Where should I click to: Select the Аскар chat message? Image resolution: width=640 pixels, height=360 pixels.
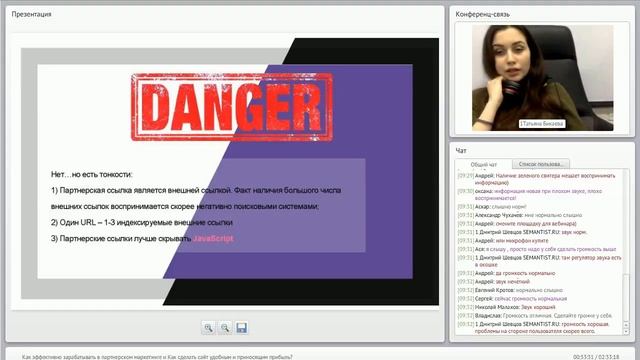coord(492,207)
